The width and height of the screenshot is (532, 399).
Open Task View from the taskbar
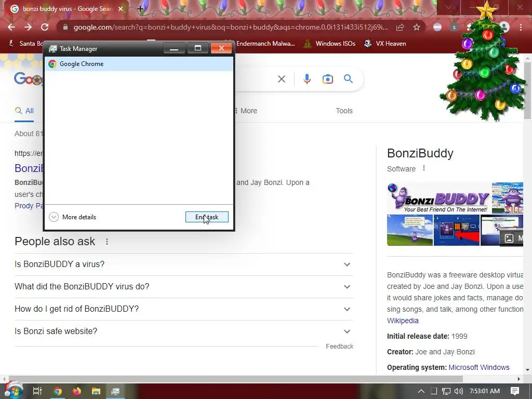coord(37,391)
